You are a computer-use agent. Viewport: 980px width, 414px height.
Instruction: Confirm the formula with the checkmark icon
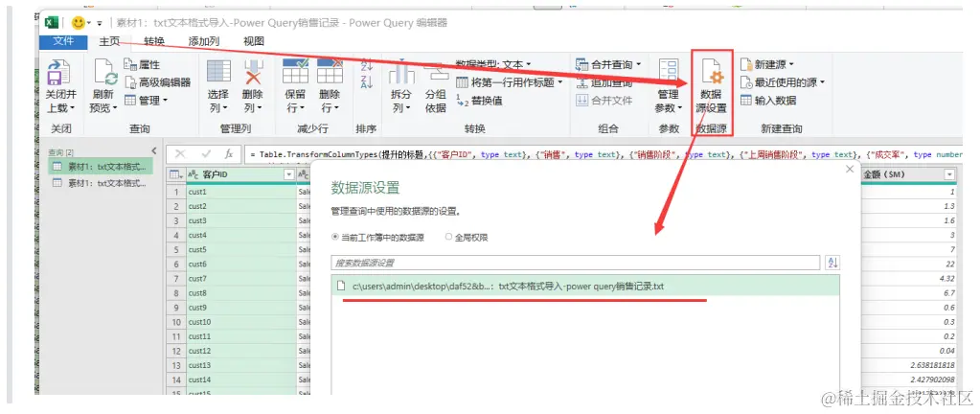tap(206, 154)
